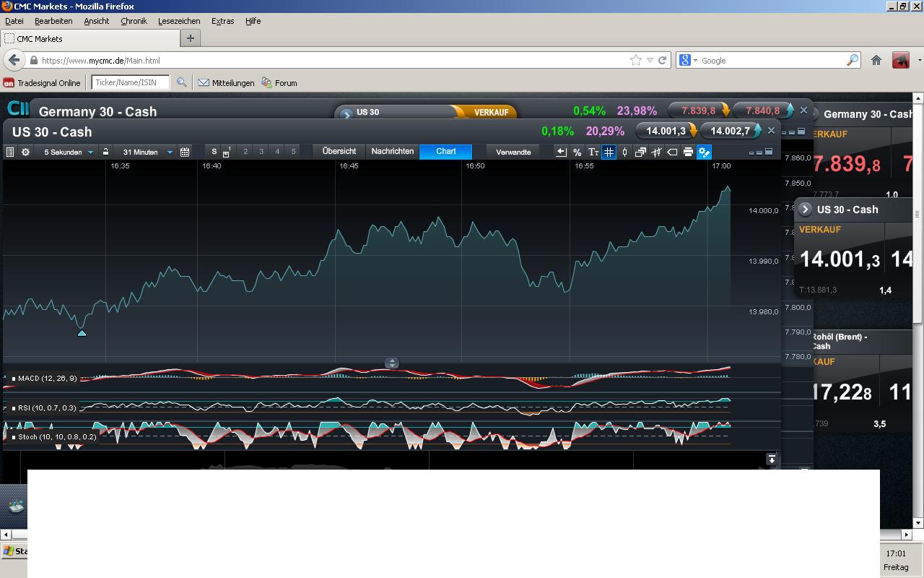924x578 pixels.
Task: Click Germany 30 buy price 7.840,8
Action: [x=763, y=111]
